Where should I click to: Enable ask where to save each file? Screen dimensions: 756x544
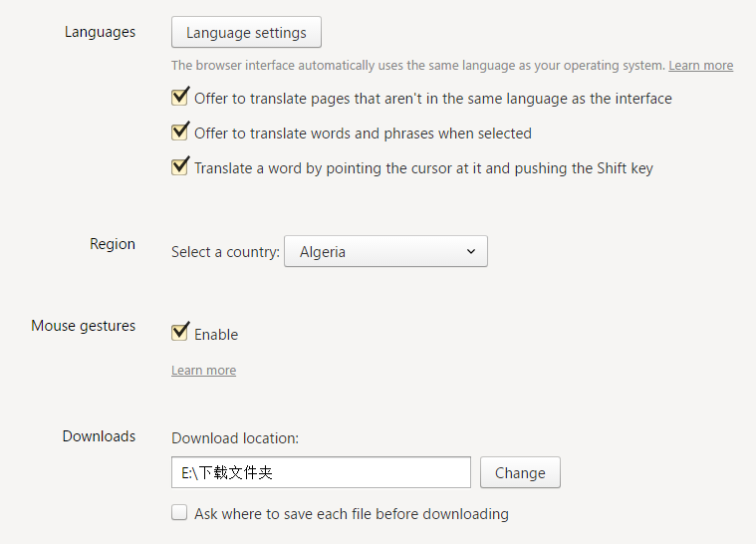point(179,513)
